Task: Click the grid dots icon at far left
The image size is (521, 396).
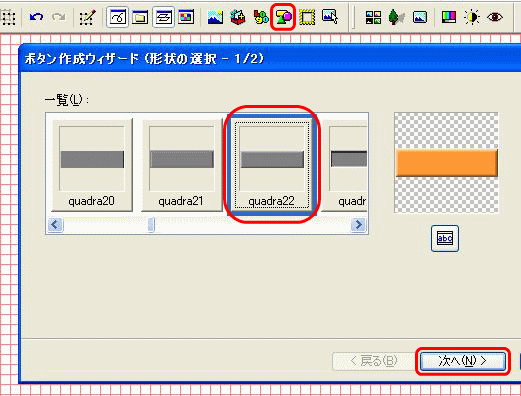Action: click(8, 17)
